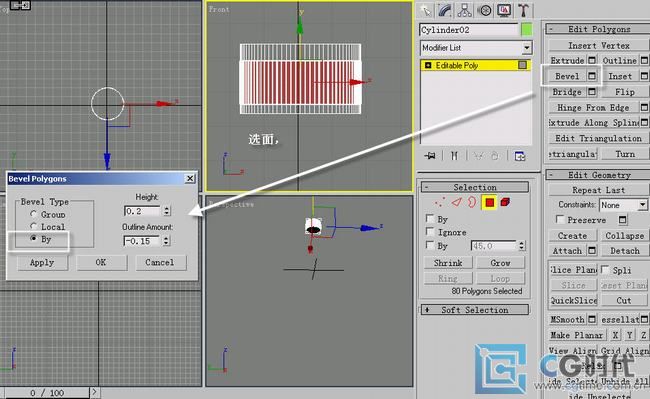Click the green object color swatch
Image resolution: width=650 pixels, height=399 pixels.
click(x=526, y=30)
